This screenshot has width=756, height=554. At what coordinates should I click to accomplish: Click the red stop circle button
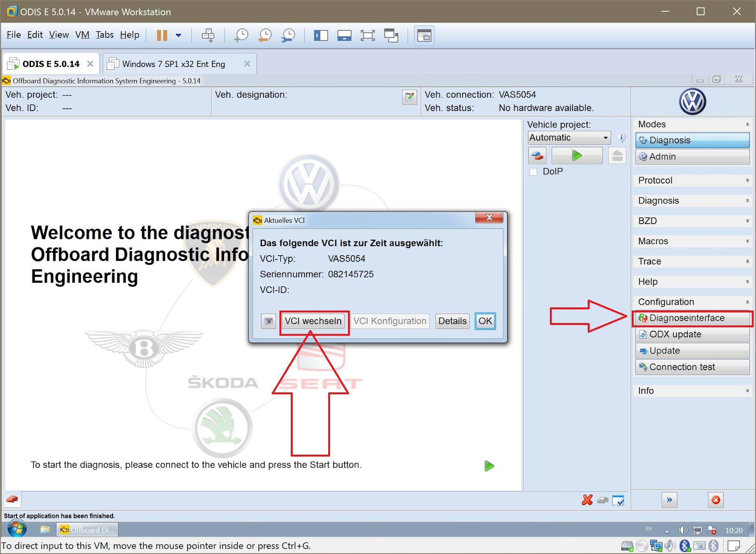pyautogui.click(x=716, y=500)
